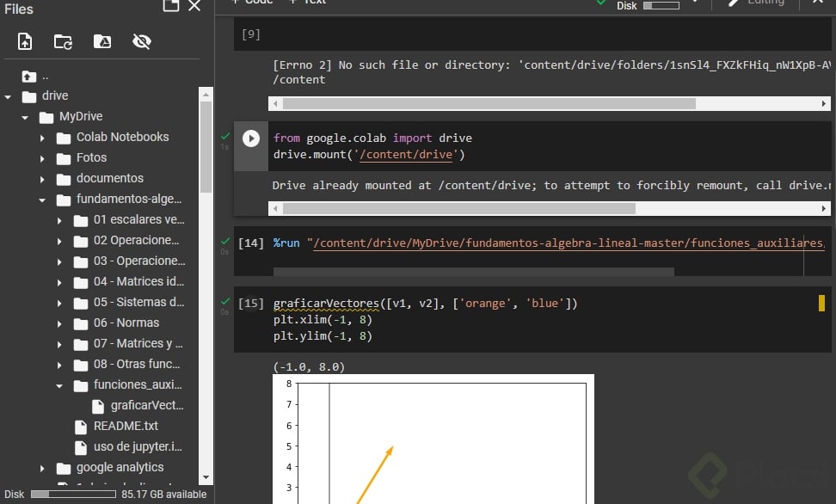Image resolution: width=836 pixels, height=504 pixels.
Task: Click the green check status of cell 14
Action: pos(225,241)
